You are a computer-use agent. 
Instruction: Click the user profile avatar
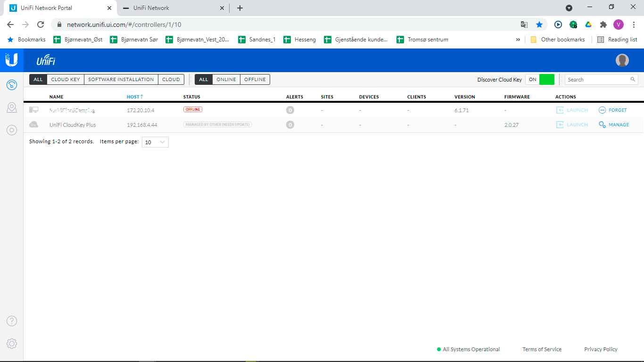(622, 60)
